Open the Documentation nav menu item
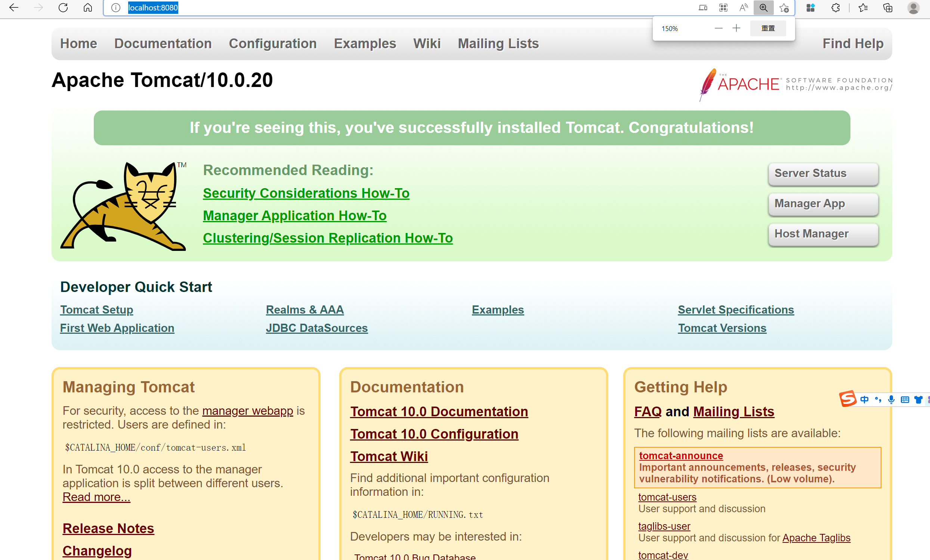The image size is (930, 560). tap(163, 43)
